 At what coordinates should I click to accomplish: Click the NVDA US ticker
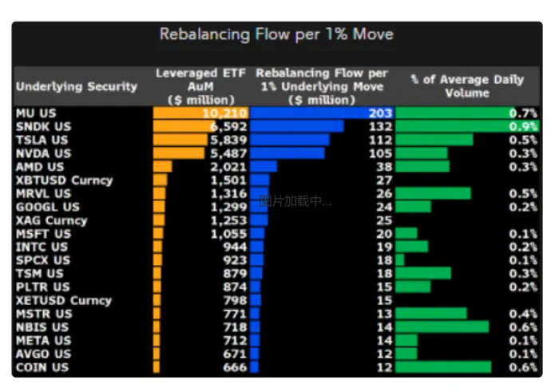43,153
